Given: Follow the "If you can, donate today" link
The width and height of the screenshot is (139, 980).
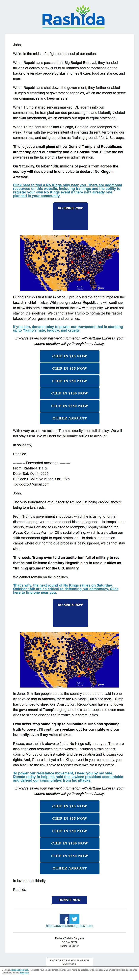Looking at the screenshot, I should (68, 328).
